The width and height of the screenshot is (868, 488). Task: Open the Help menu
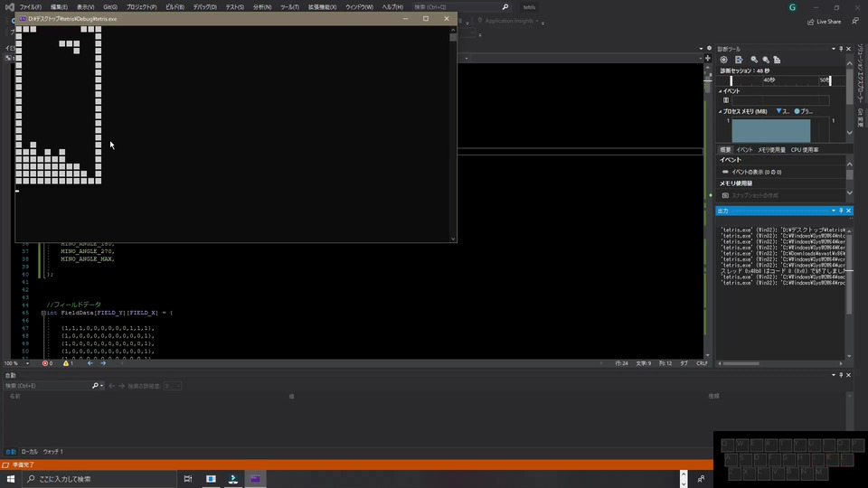click(x=392, y=7)
